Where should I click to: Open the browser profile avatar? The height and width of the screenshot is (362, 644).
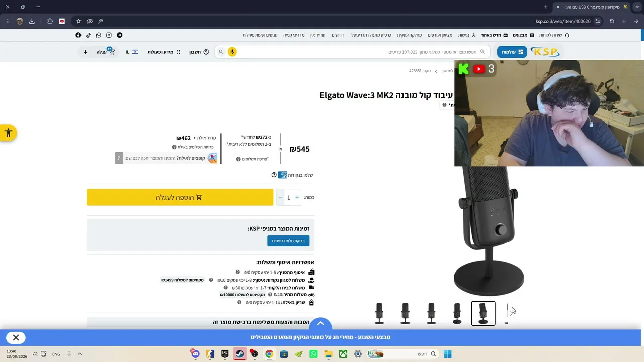20,21
